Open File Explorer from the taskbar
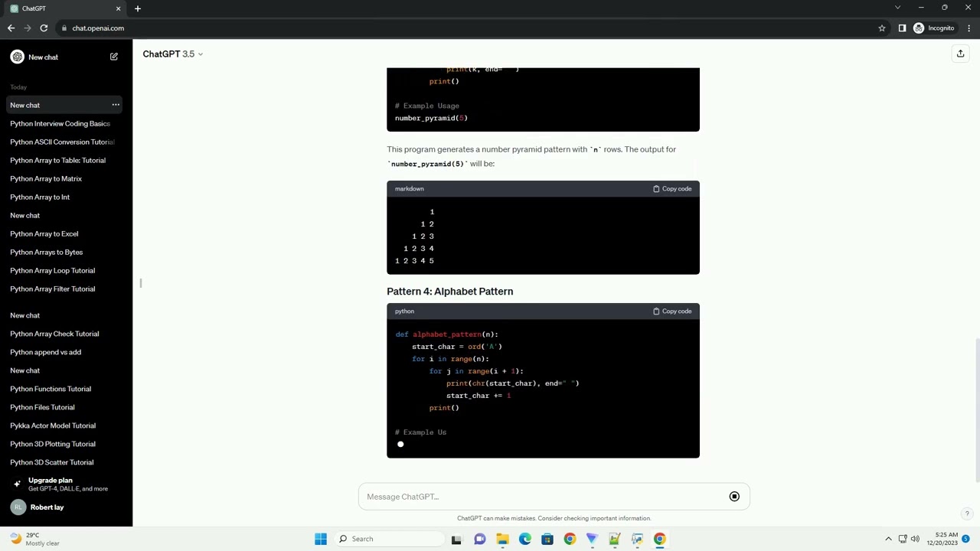This screenshot has height=551, width=980. click(x=502, y=539)
